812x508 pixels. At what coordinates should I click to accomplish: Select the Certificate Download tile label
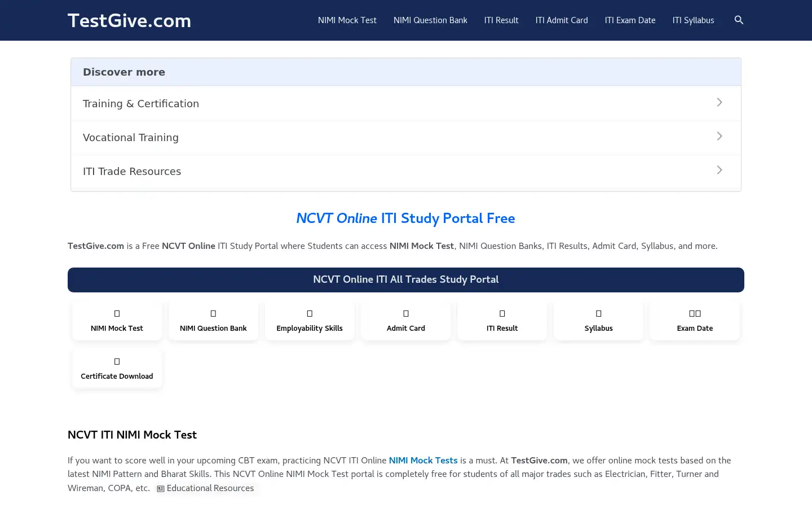(x=117, y=376)
